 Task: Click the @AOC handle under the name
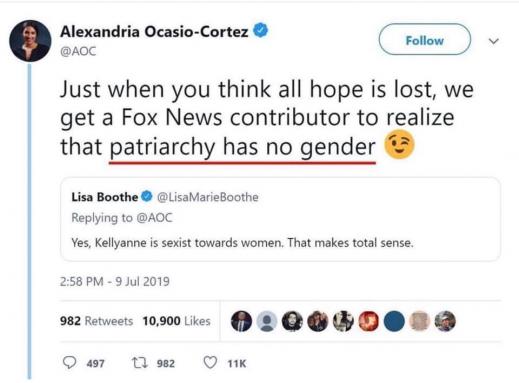pos(78,51)
